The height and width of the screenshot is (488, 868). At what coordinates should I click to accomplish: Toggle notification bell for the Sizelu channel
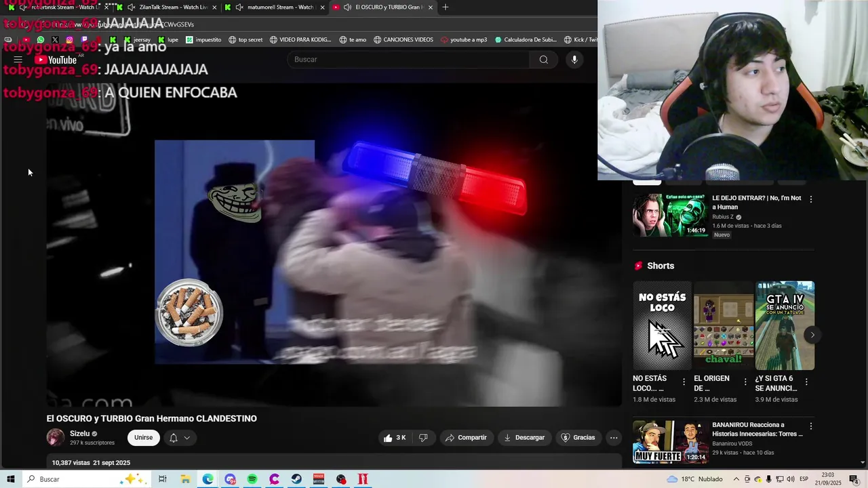point(174,438)
